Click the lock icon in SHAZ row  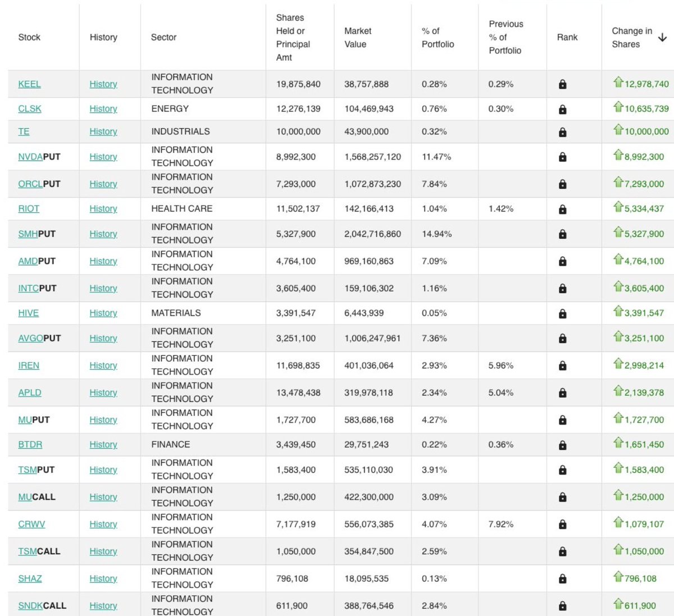click(562, 579)
